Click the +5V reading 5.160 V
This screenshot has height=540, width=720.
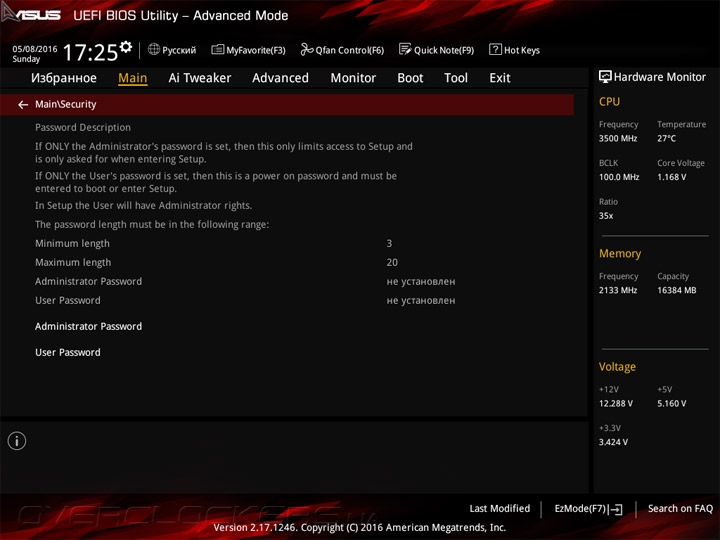(x=671, y=404)
